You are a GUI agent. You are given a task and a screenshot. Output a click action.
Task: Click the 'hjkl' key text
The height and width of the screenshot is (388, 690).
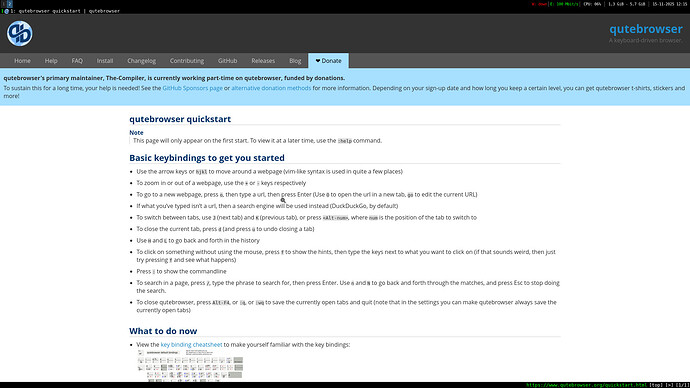pos(201,172)
